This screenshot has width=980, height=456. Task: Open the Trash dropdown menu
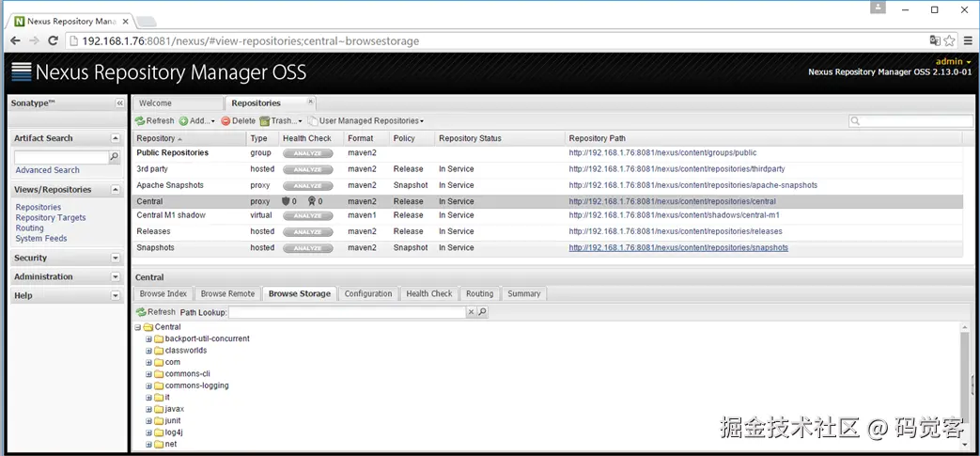click(281, 120)
